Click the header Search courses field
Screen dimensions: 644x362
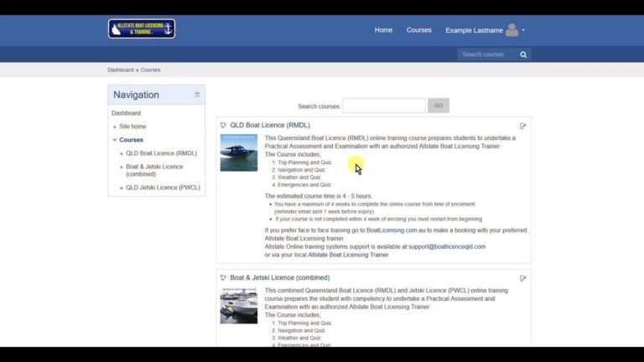tap(488, 54)
